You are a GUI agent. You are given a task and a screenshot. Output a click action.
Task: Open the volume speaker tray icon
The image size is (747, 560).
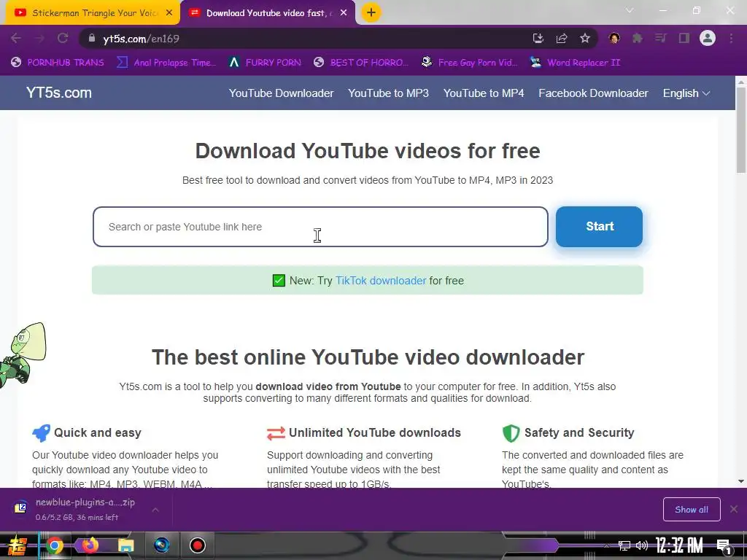642,545
